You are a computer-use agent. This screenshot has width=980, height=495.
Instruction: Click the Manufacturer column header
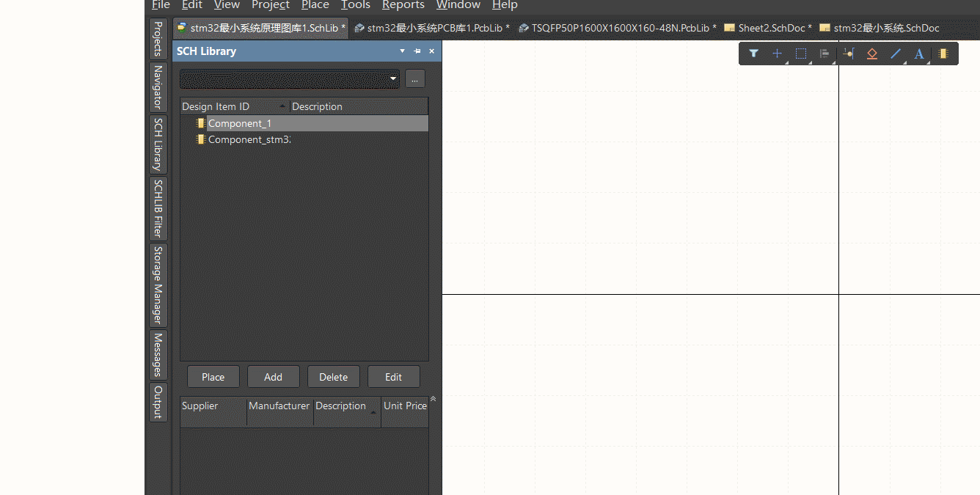pos(280,411)
